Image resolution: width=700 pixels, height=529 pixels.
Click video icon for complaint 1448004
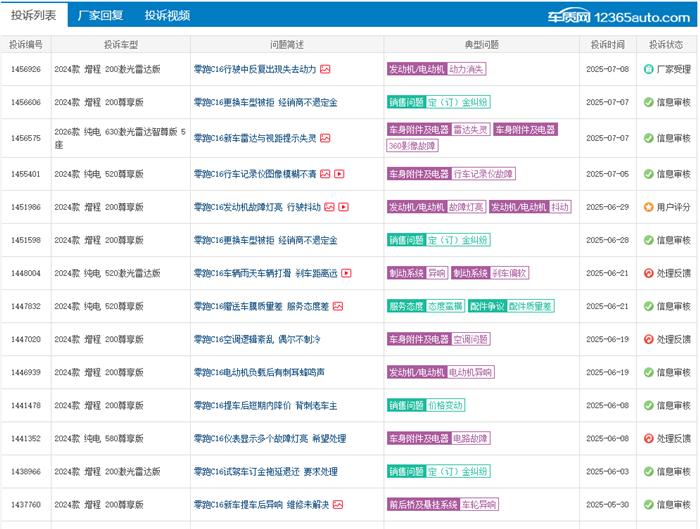click(346, 273)
